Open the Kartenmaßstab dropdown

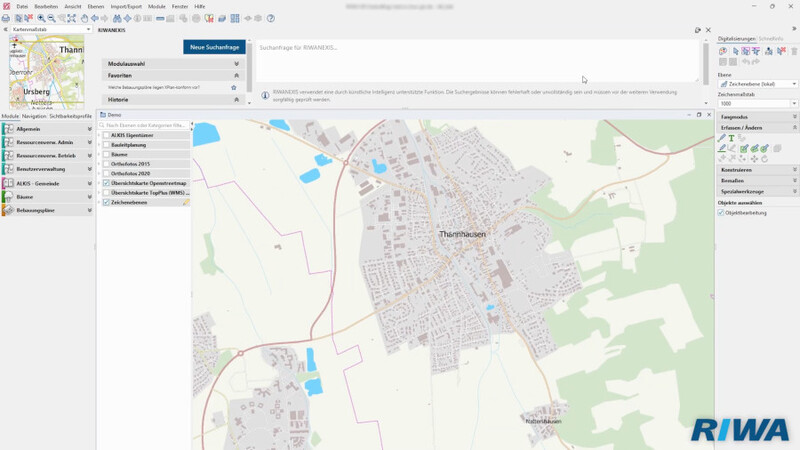tap(88, 30)
